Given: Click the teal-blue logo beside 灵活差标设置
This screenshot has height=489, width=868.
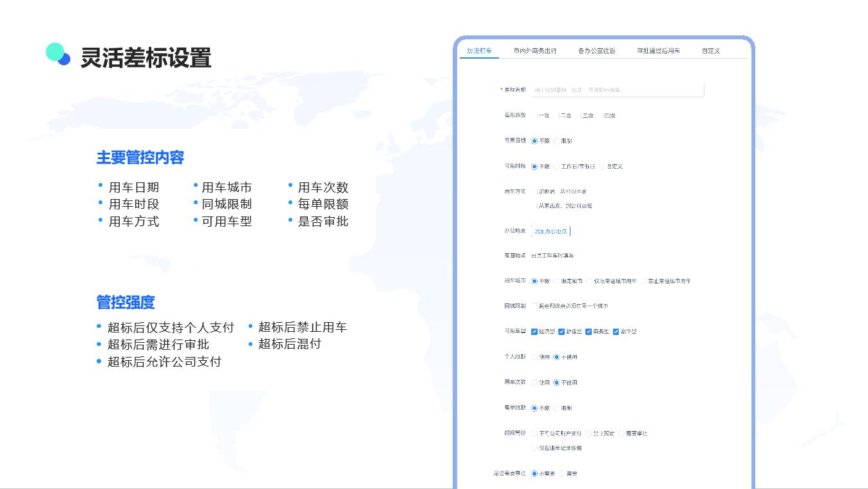Looking at the screenshot, I should click(x=58, y=54).
